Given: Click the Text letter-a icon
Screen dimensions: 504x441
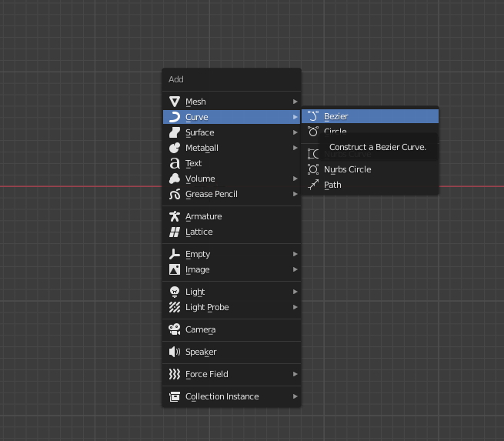Looking at the screenshot, I should [175, 163].
